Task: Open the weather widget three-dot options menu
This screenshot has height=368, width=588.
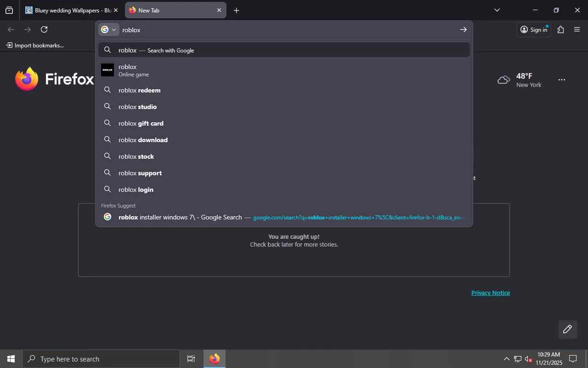Action: click(x=562, y=80)
